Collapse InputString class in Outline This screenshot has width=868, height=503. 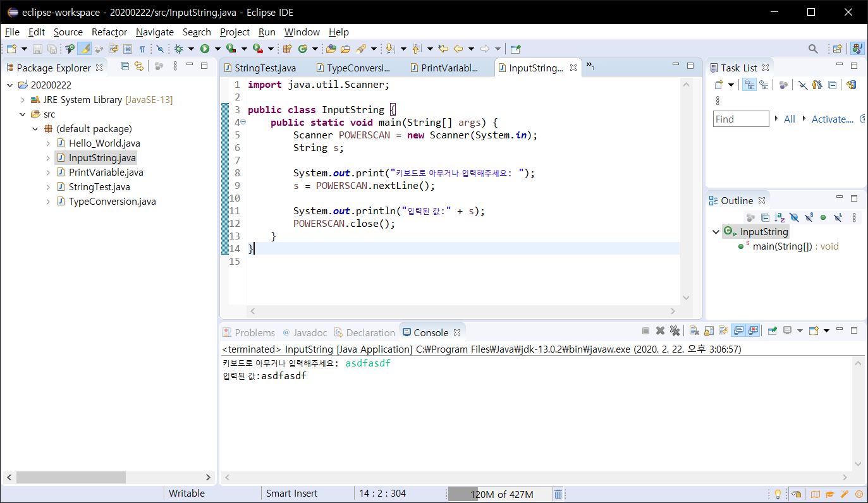point(716,232)
